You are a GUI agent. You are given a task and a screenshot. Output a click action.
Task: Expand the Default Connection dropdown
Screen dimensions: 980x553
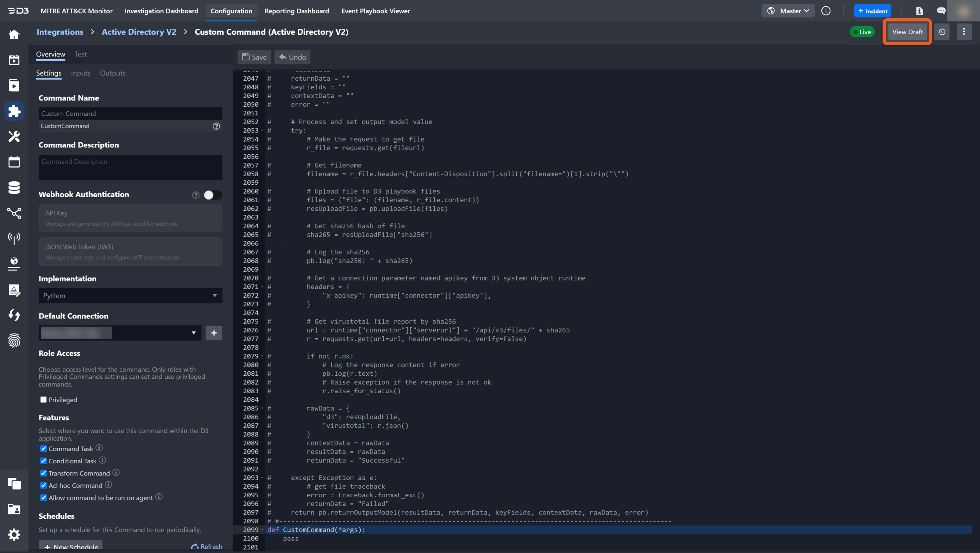(x=120, y=333)
